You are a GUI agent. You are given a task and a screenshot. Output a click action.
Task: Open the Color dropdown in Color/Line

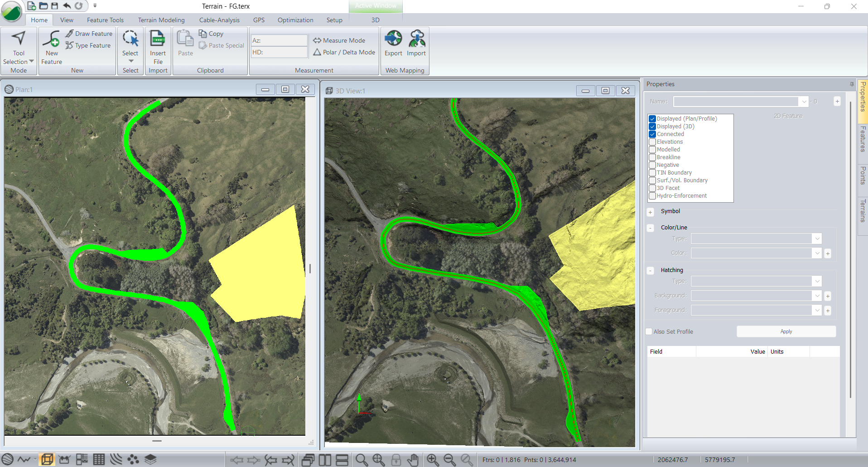tap(817, 253)
